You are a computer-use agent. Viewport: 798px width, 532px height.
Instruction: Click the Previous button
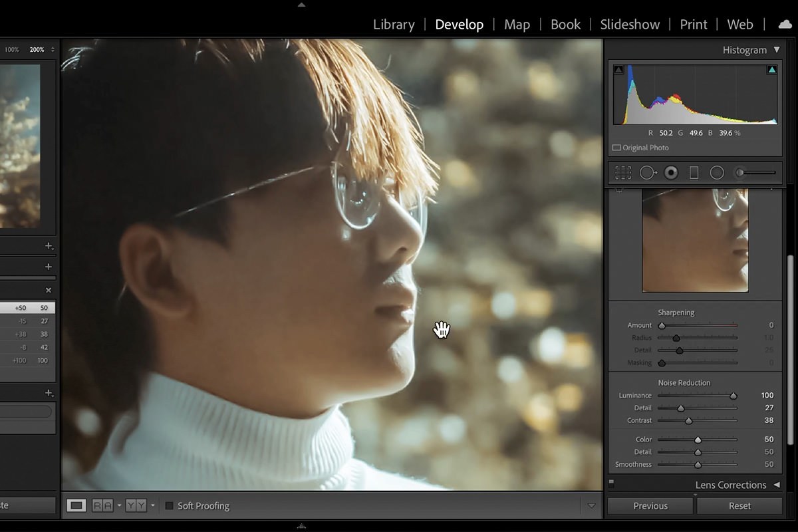[650, 506]
